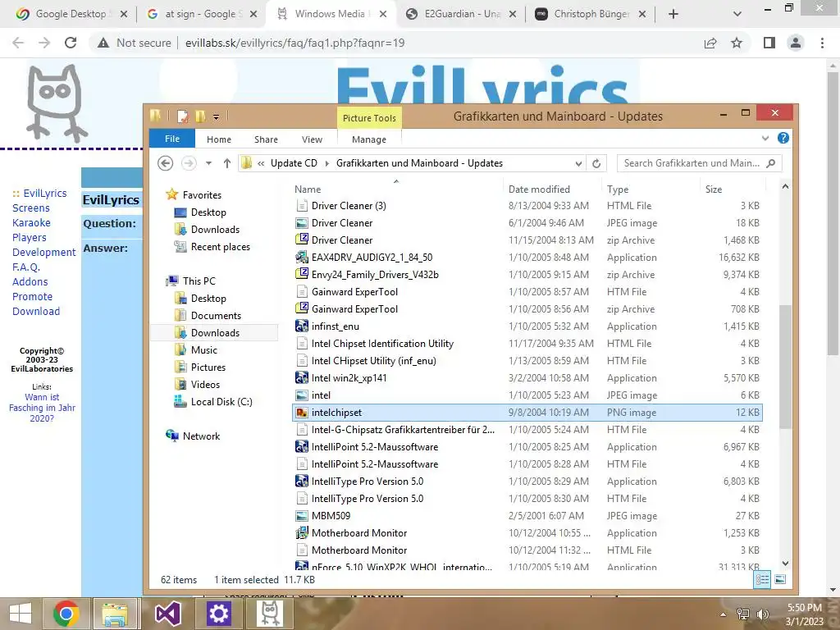This screenshot has width=840, height=630.
Task: Click the Chrome reload page icon
Action: pos(71,43)
